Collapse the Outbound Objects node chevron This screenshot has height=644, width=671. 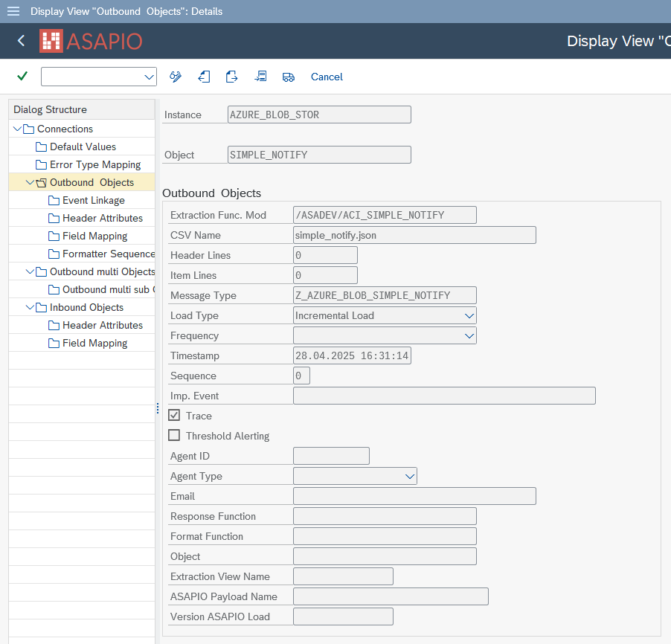[x=30, y=183]
